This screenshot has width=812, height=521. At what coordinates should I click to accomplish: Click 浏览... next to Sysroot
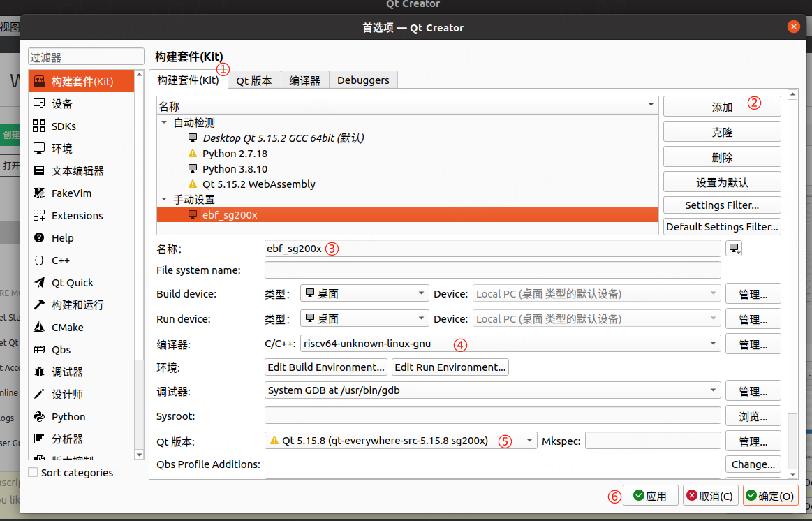tap(753, 416)
